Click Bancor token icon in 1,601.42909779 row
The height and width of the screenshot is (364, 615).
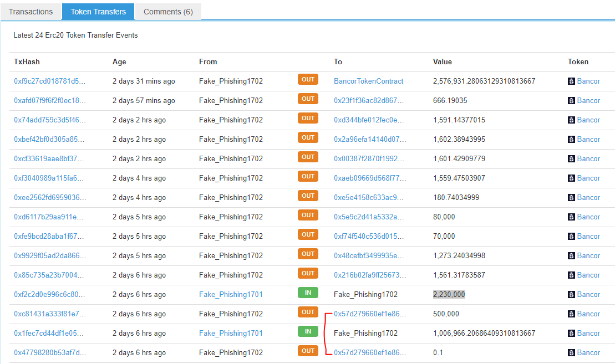571,158
